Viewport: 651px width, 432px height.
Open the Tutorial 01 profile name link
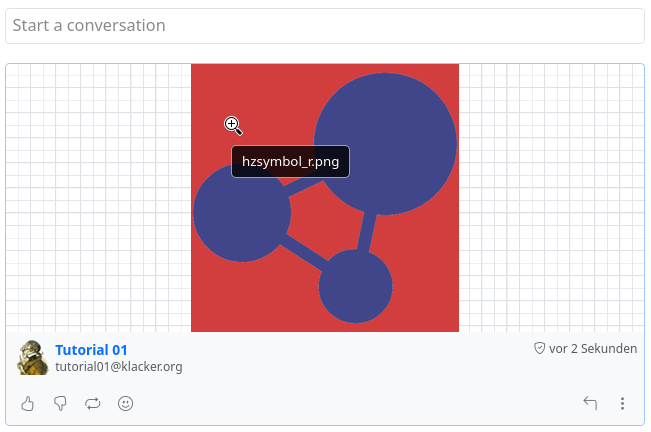[x=91, y=350]
